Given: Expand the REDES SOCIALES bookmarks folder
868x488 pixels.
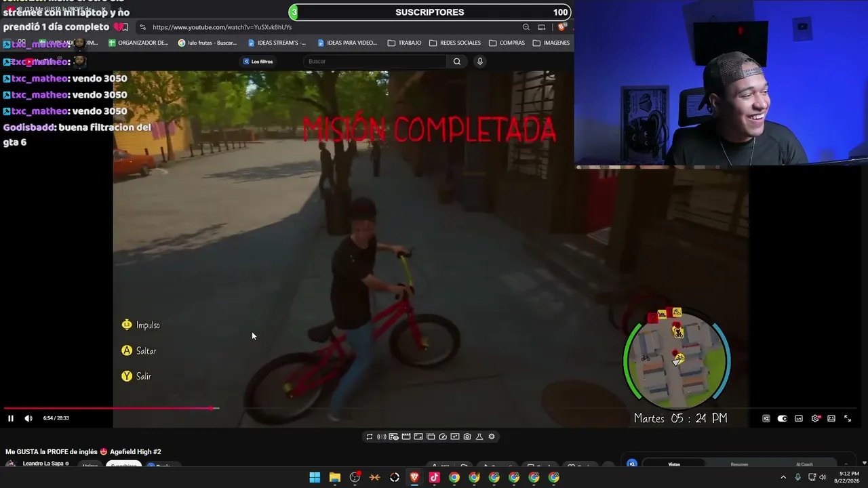Looking at the screenshot, I should (x=455, y=43).
